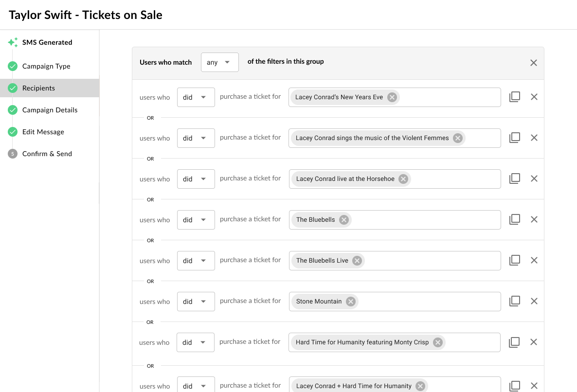The image size is (577, 392).
Task: Delete the Hard Time for Humanity featuring Monty Crisp row
Action: point(534,341)
